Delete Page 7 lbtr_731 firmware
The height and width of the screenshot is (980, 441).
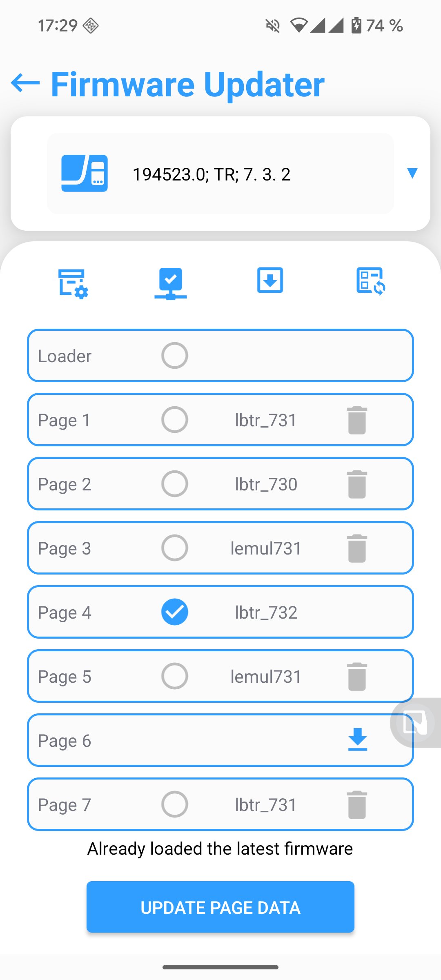pyautogui.click(x=357, y=805)
